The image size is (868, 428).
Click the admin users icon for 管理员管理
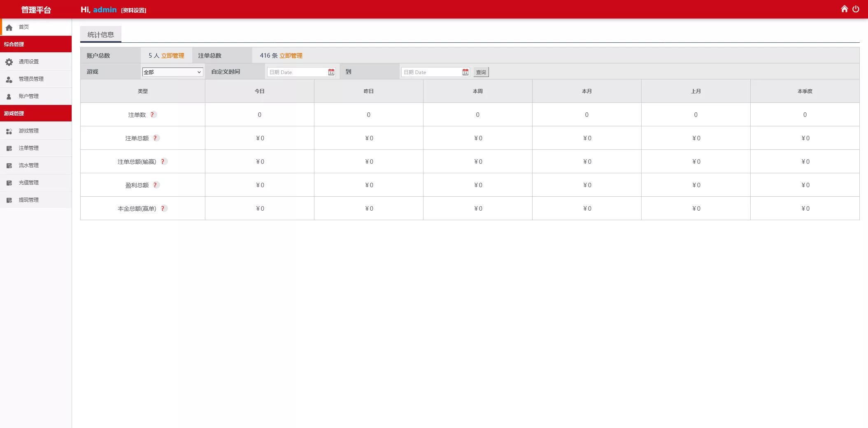(x=9, y=79)
